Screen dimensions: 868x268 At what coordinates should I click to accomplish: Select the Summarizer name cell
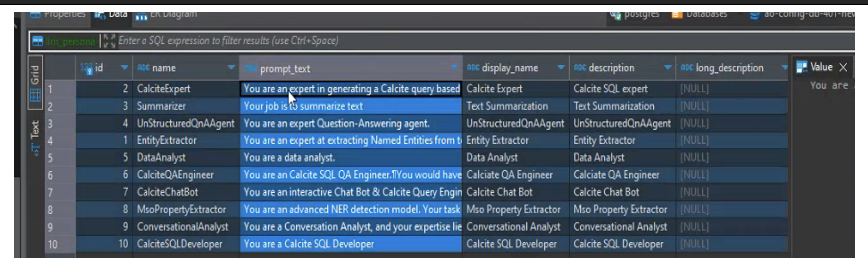(161, 106)
